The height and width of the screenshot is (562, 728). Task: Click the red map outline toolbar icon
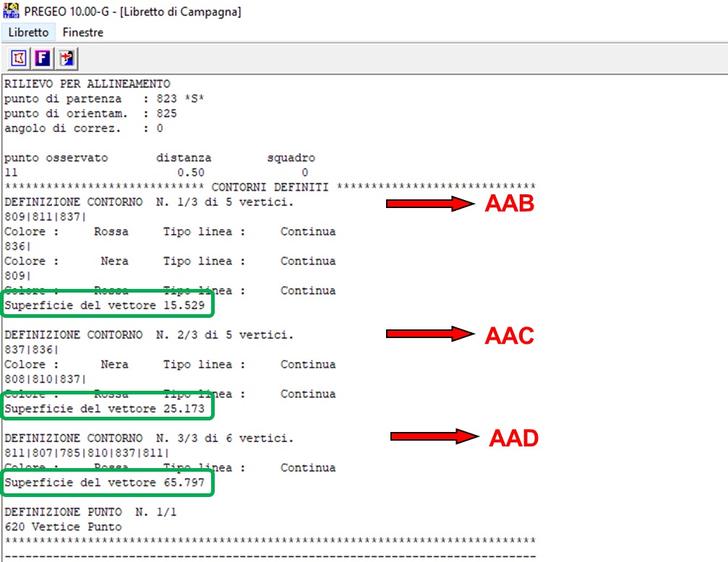(19, 58)
